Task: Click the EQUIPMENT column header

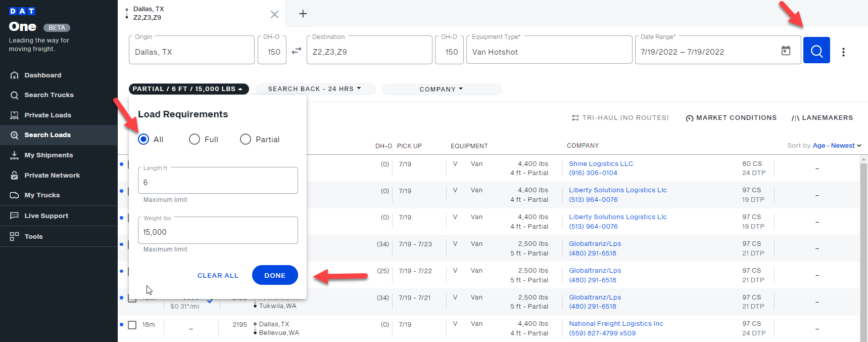Action: point(469,146)
